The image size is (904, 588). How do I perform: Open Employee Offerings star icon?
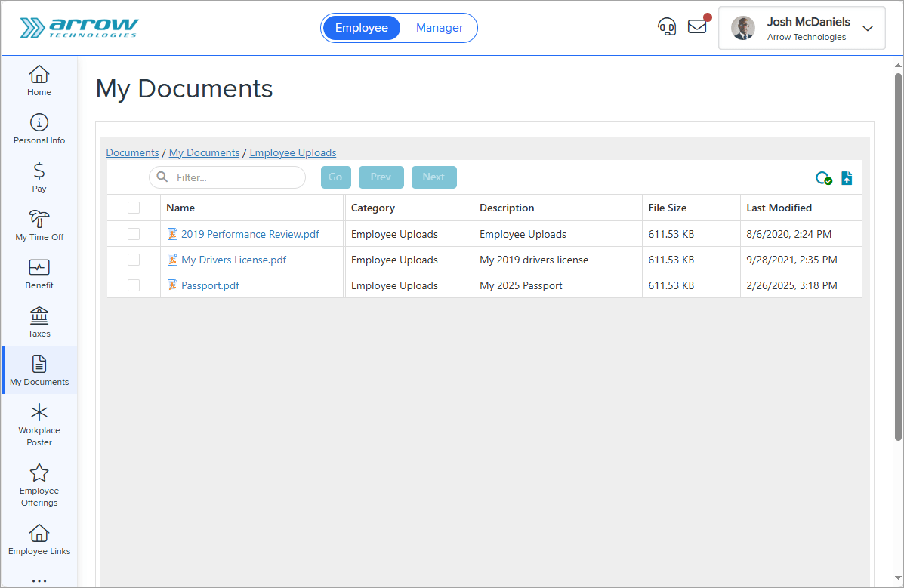[x=39, y=473]
